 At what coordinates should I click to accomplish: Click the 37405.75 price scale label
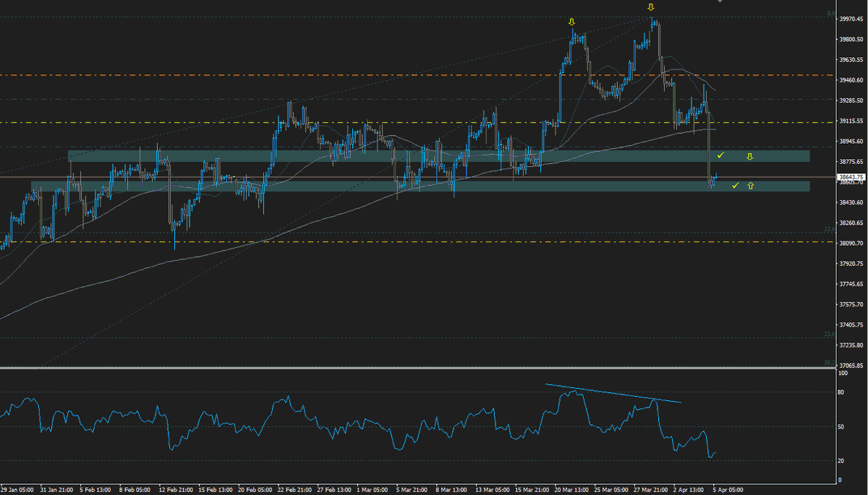click(x=851, y=324)
